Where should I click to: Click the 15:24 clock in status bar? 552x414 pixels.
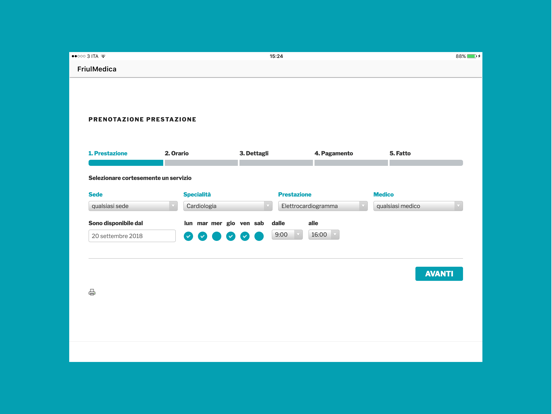point(276,56)
